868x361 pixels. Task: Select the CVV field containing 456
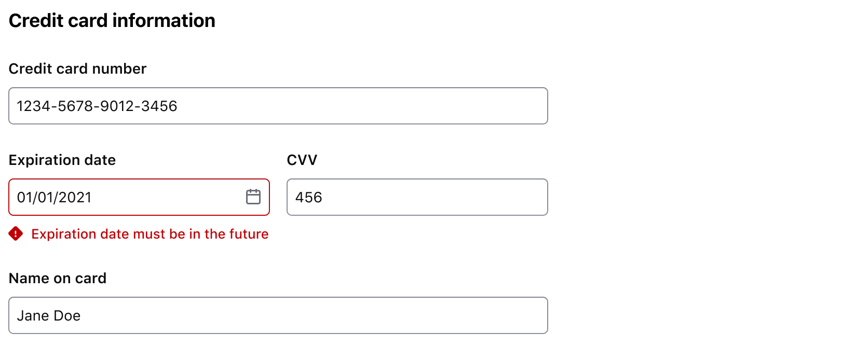(417, 197)
